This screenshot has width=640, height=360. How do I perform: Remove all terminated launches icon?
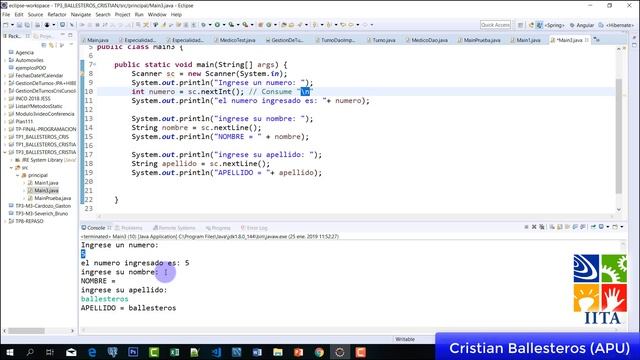(x=542, y=227)
